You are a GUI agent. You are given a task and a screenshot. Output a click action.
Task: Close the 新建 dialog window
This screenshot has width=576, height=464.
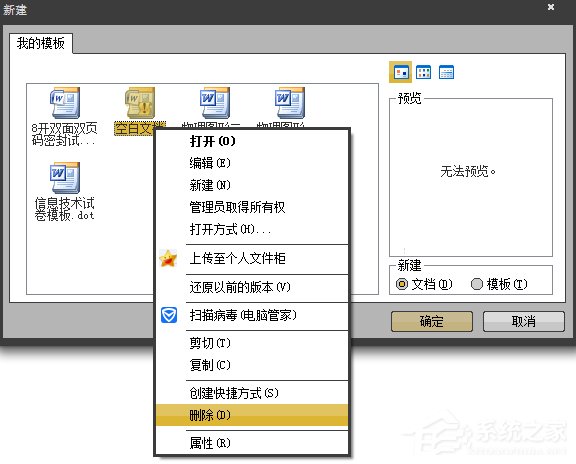tap(551, 7)
